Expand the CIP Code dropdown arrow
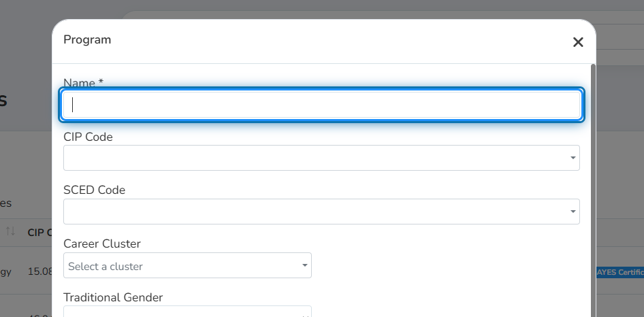This screenshot has width=644, height=317. [x=573, y=158]
